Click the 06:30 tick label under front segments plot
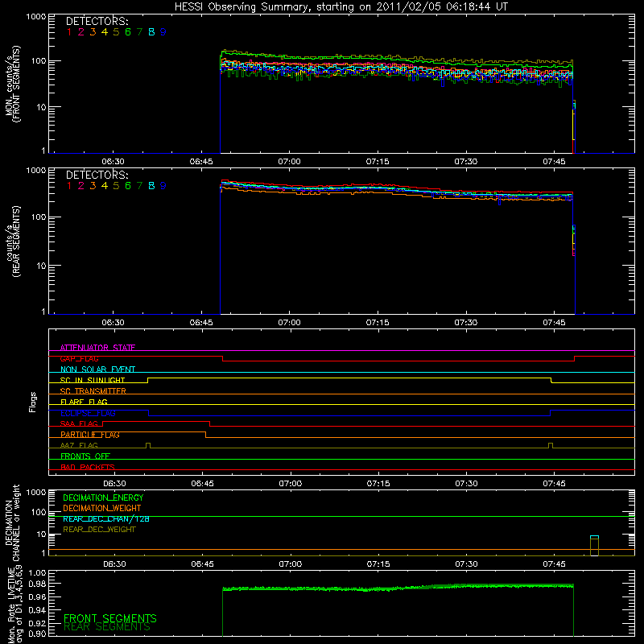This screenshot has height=644, width=644. [x=113, y=162]
